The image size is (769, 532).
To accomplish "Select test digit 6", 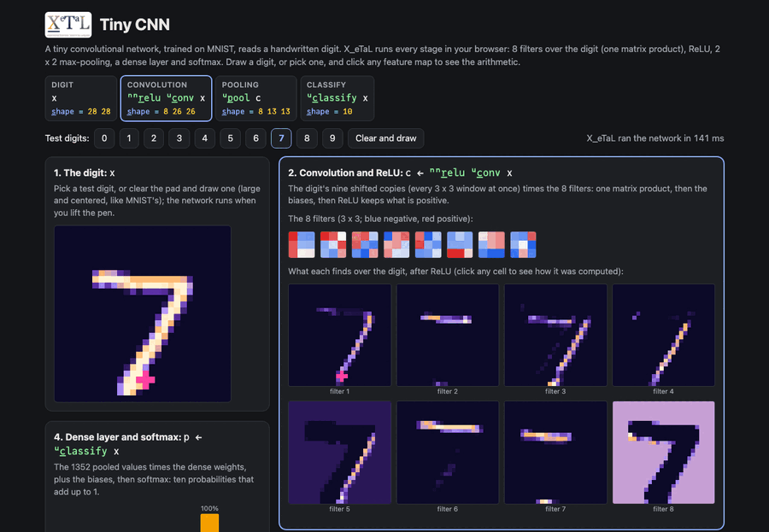I will [255, 138].
